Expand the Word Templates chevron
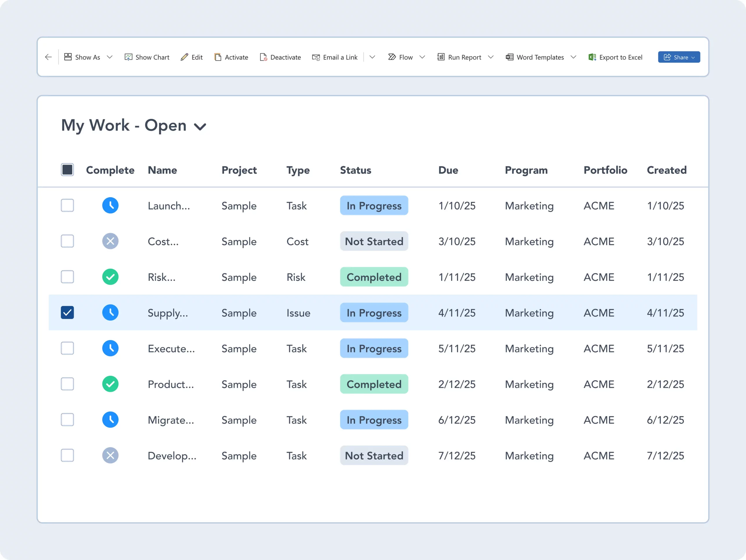Viewport: 746px width, 560px height. tap(573, 57)
